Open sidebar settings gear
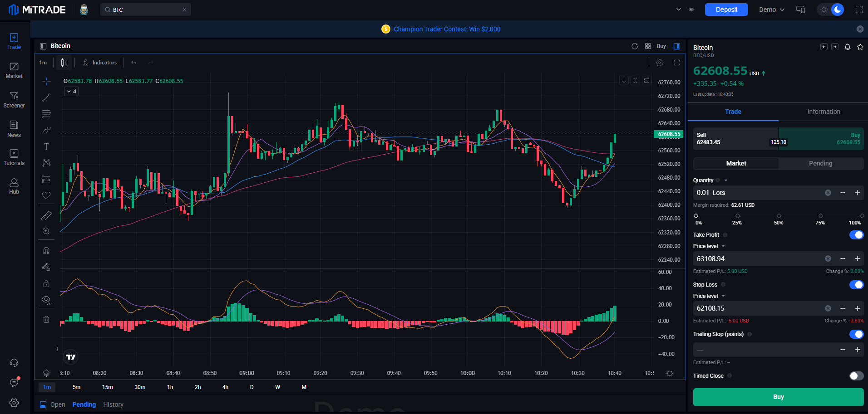Image resolution: width=868 pixels, height=414 pixels. (14, 403)
